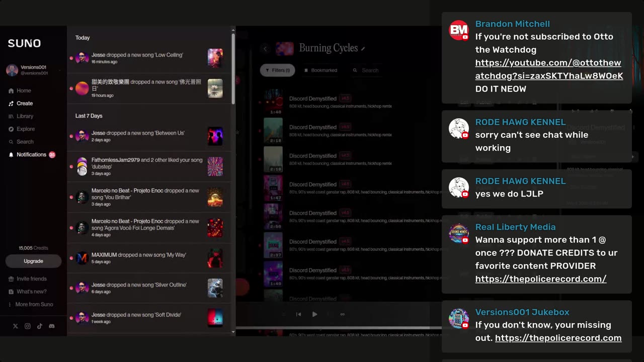The image size is (644, 362).
Task: Open thepolicerecord.com link in Versions001 Jukebox message
Action: click(x=558, y=338)
